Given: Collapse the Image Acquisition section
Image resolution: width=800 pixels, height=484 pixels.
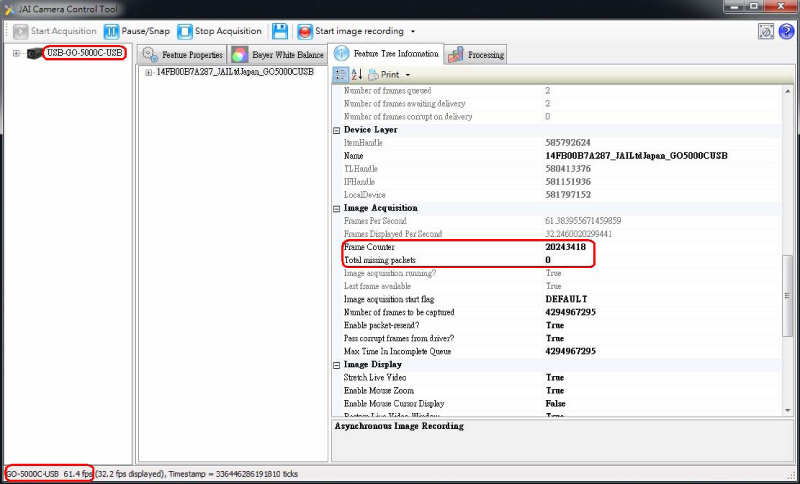Looking at the screenshot, I should point(337,209).
